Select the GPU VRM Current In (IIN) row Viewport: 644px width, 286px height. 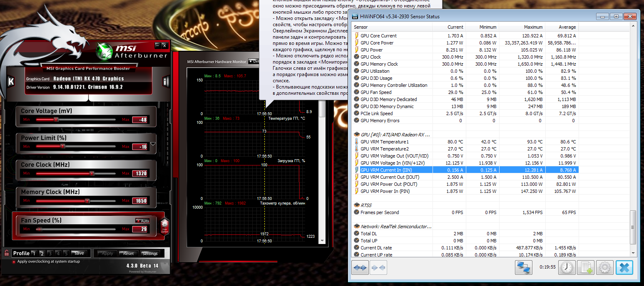pyautogui.click(x=465, y=170)
